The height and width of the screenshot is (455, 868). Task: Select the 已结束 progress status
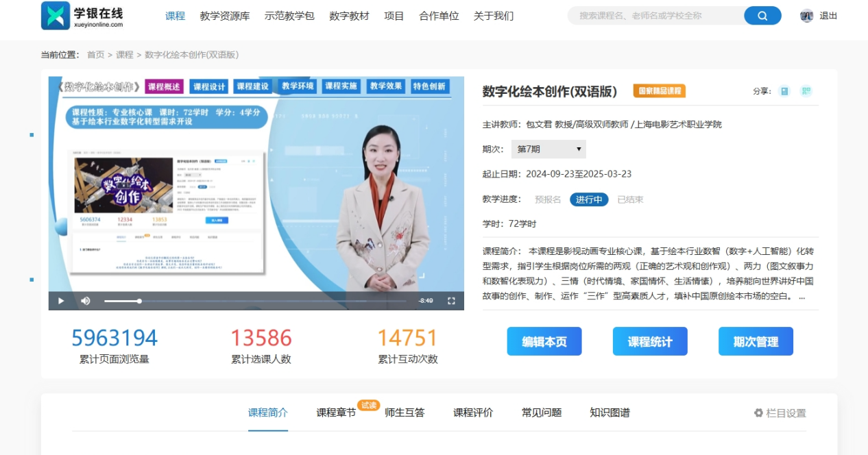pos(630,199)
